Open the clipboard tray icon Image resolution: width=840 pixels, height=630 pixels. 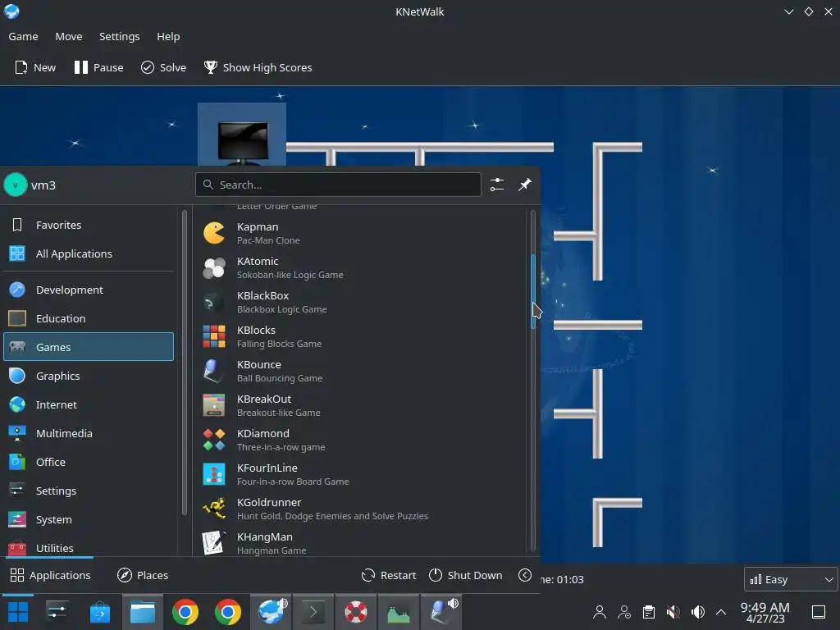click(x=649, y=612)
